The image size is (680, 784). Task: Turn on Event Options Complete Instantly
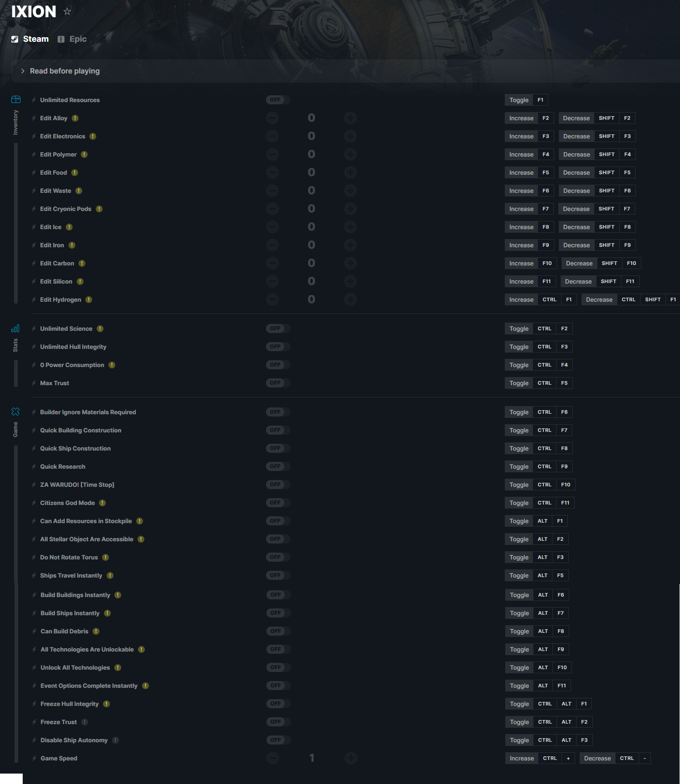[x=279, y=686]
